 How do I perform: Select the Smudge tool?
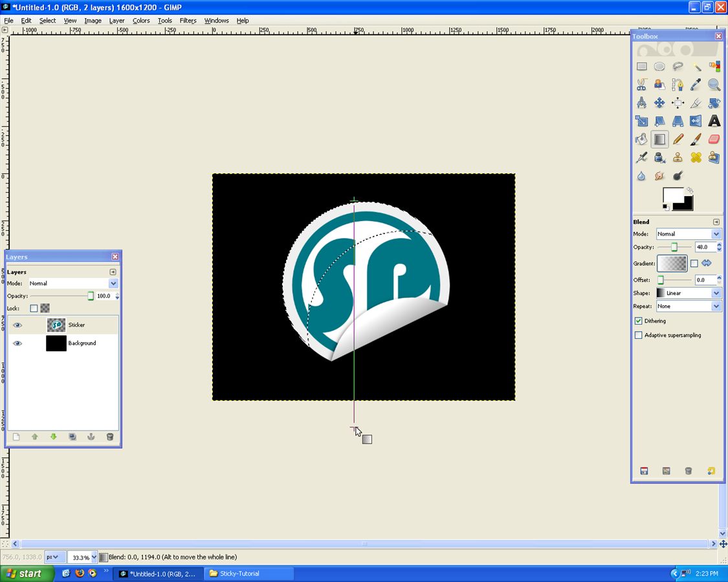pos(659,176)
